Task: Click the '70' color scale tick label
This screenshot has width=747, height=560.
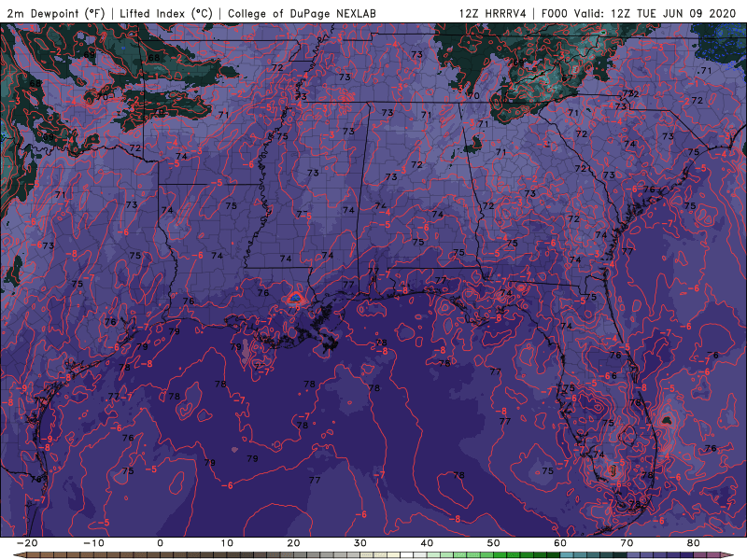Action: click(x=627, y=543)
